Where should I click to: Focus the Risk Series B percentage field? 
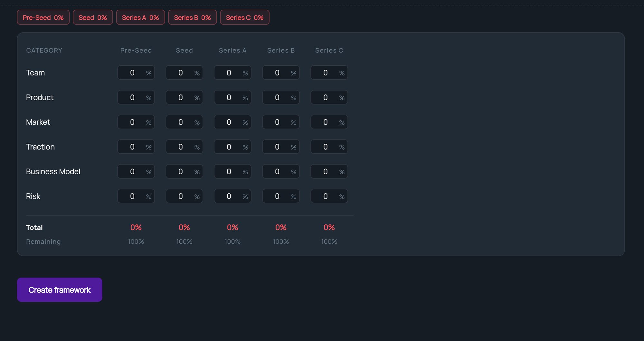tap(281, 196)
